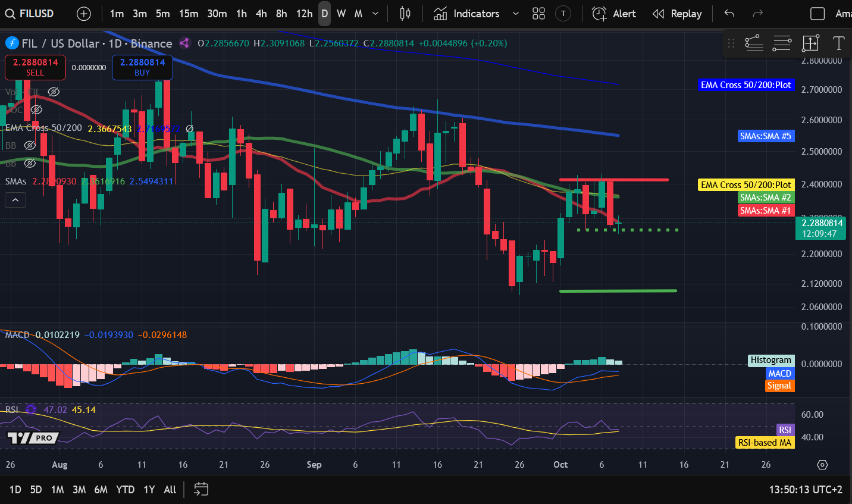Set chart date range to 1Y
The height and width of the screenshot is (504, 852).
[149, 490]
